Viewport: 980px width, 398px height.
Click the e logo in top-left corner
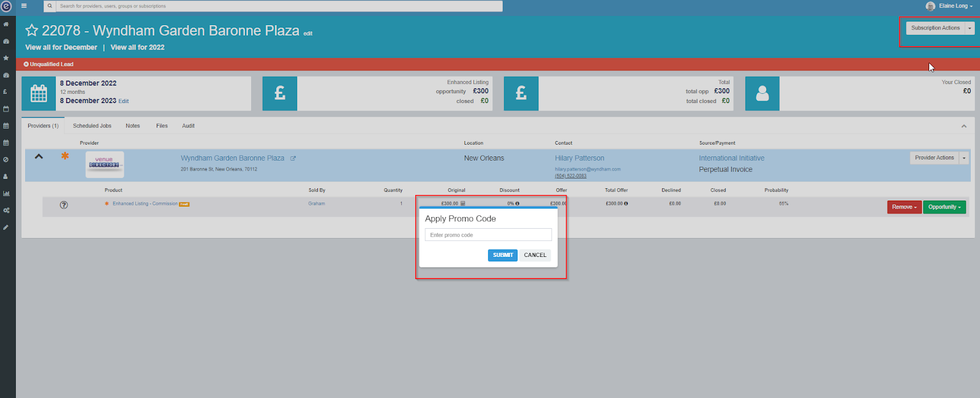[6, 6]
